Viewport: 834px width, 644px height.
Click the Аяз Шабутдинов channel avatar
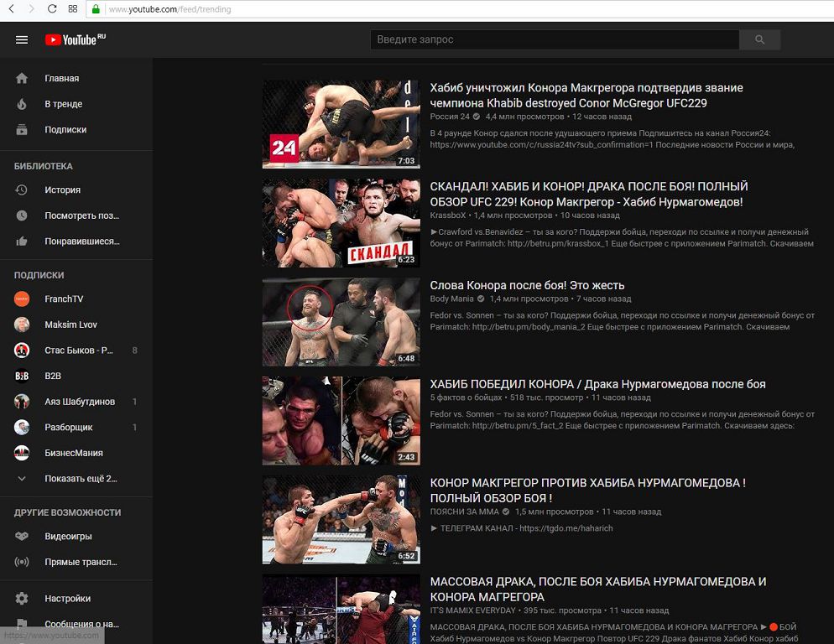pos(22,402)
